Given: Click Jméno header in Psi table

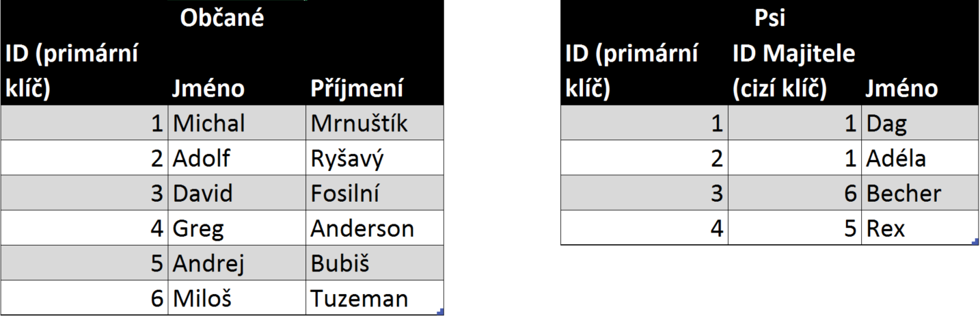Looking at the screenshot, I should pos(901,89).
